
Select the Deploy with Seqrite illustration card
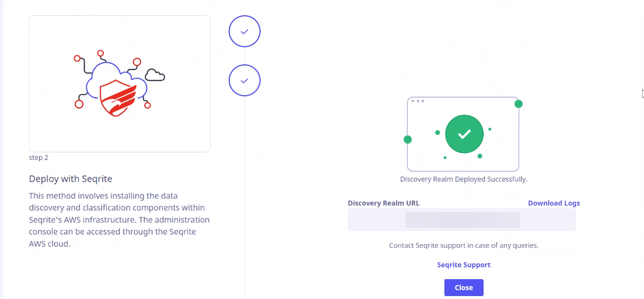click(120, 84)
